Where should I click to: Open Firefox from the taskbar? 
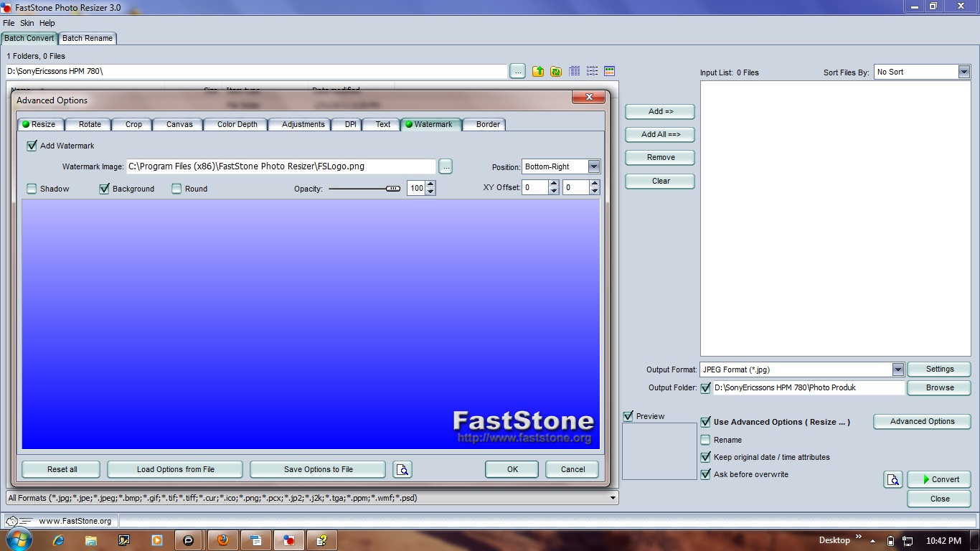(222, 540)
